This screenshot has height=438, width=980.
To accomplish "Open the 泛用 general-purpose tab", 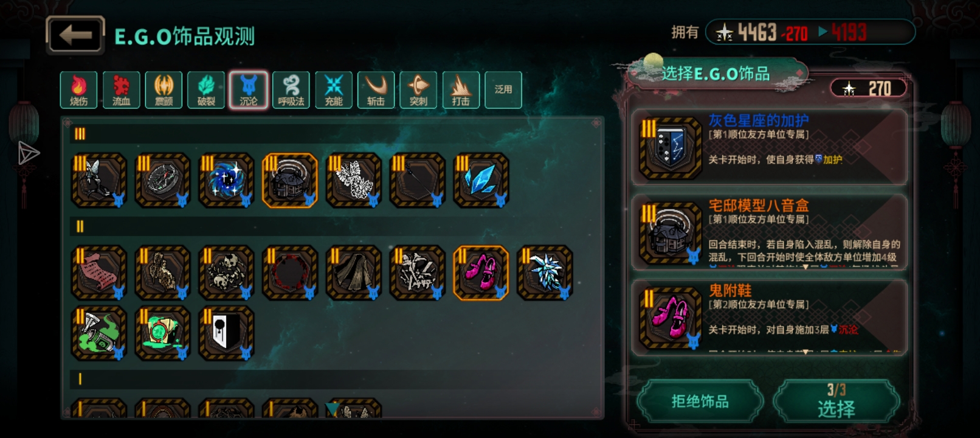I will [503, 90].
